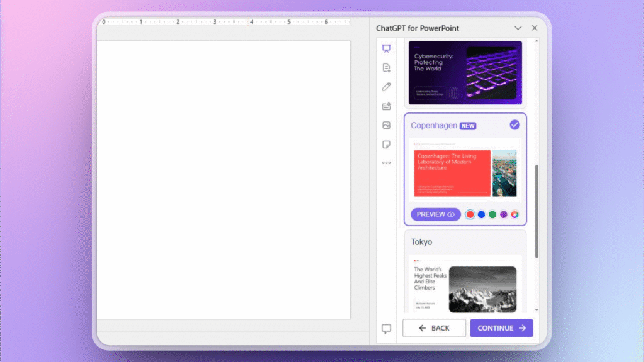Toggle the Copenhagen template selection checkmark
This screenshot has height=362, width=644.
point(515,125)
